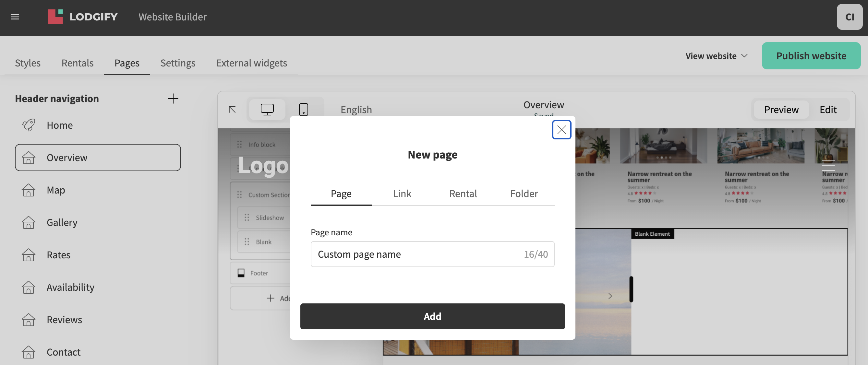Click the house icon beside Gallery

click(29, 223)
